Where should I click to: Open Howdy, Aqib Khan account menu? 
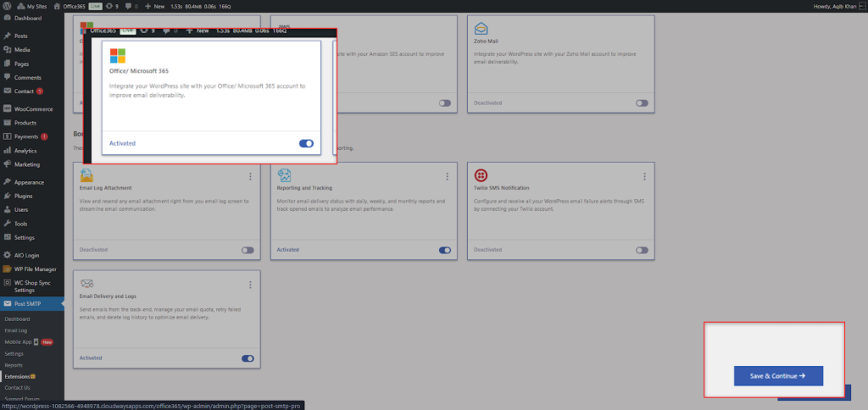click(x=833, y=6)
